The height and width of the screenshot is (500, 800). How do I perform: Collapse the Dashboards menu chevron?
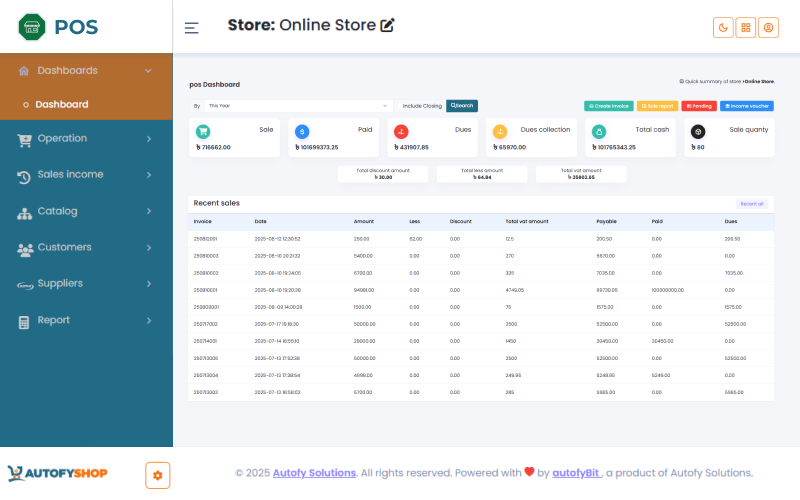(148, 71)
